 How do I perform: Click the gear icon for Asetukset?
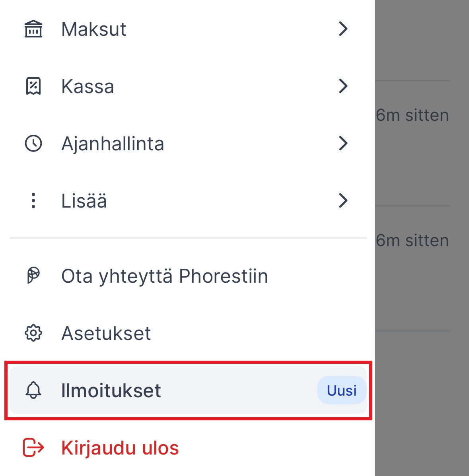pyautogui.click(x=33, y=333)
